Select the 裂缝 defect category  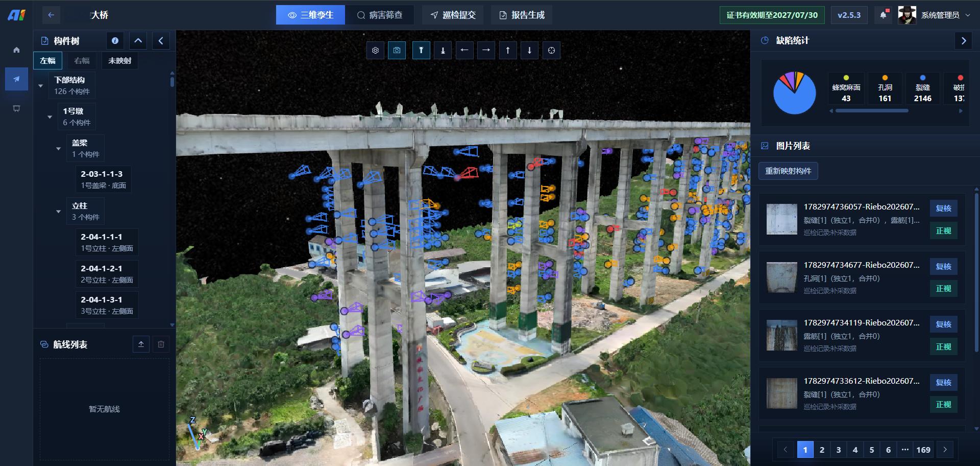[x=923, y=89]
